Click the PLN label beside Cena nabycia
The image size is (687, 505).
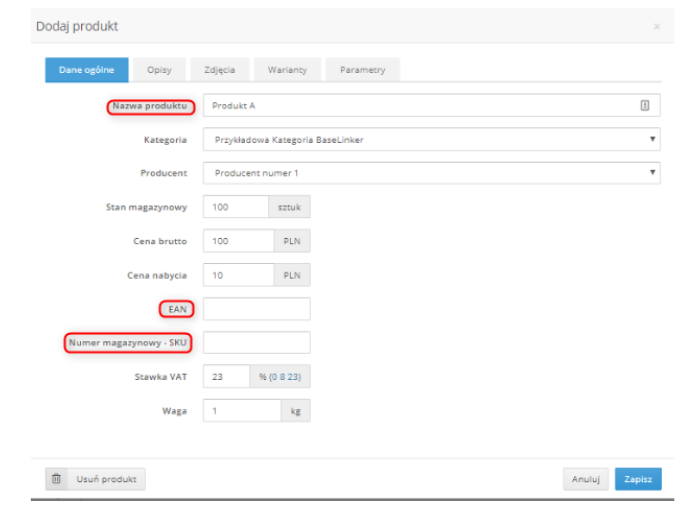tap(292, 275)
